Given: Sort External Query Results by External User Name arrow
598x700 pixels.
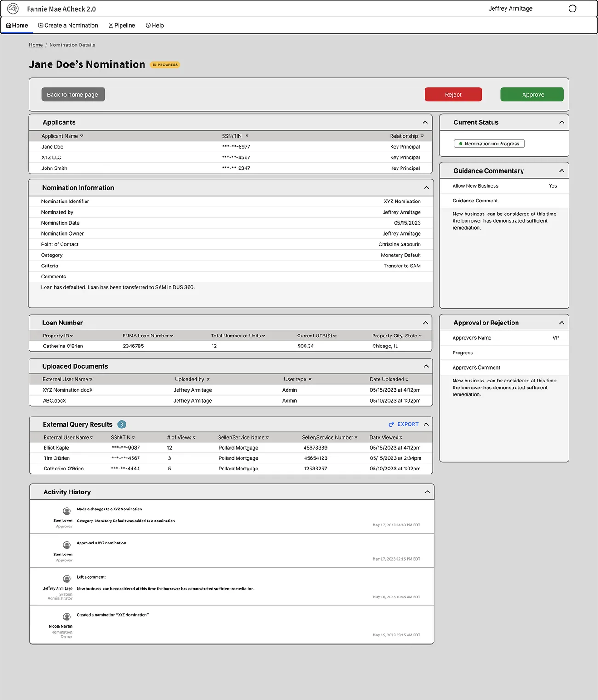Looking at the screenshot, I should pos(91,438).
